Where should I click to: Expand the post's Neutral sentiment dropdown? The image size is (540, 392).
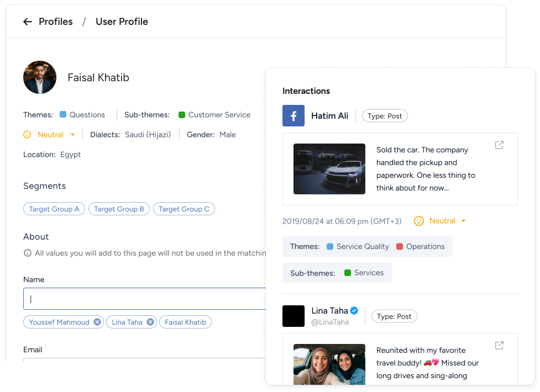447,221
